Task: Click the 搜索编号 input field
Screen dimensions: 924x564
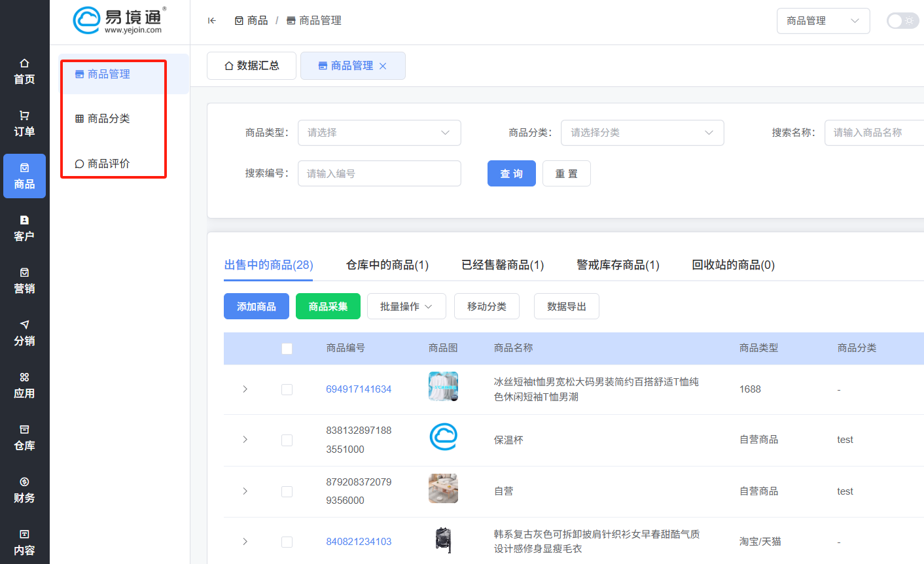Action: [379, 173]
